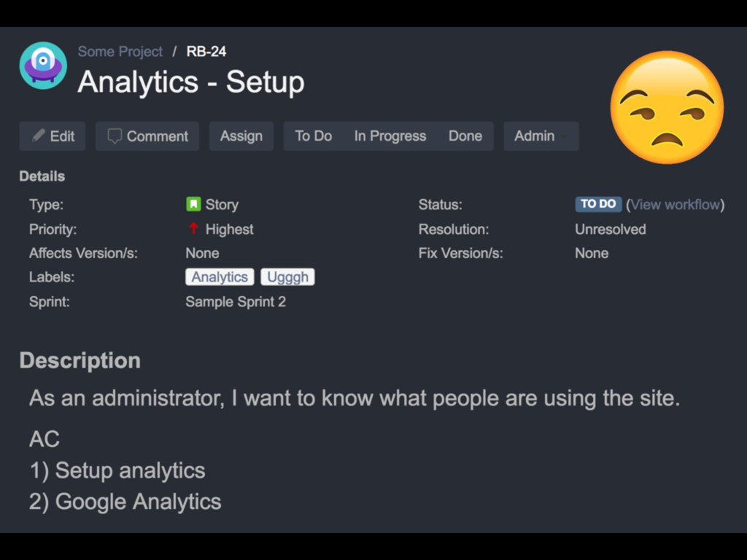747x560 pixels.
Task: Click the red Highest priority arrow
Action: [x=193, y=228]
